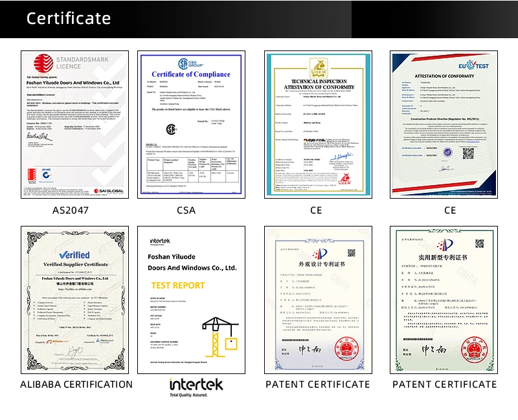The height and width of the screenshot is (420, 518).
Task: Click the QR code on the design patent certificate
Action: [x=352, y=253]
